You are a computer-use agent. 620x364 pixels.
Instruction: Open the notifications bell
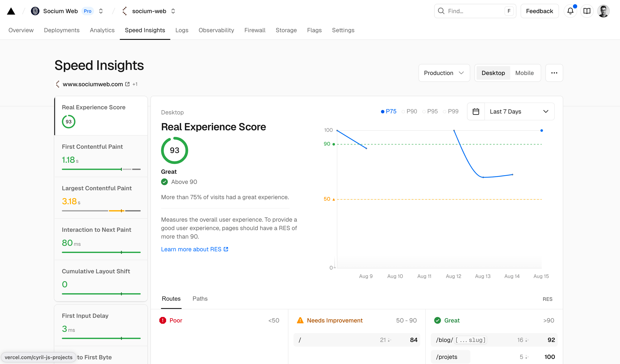pos(570,11)
